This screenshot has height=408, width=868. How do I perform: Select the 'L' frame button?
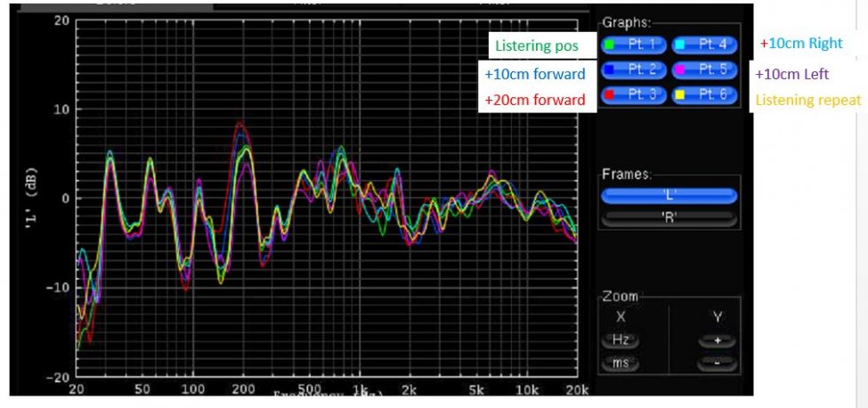point(669,196)
